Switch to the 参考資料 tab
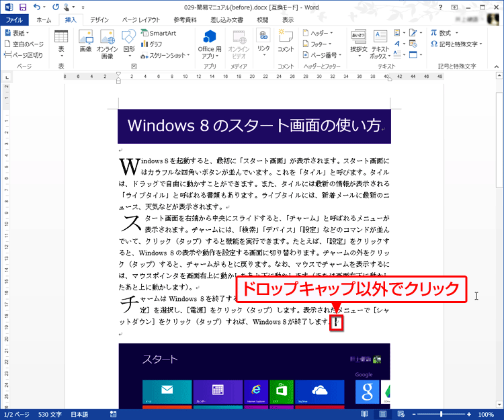The height and width of the screenshot is (420, 504). [x=185, y=20]
